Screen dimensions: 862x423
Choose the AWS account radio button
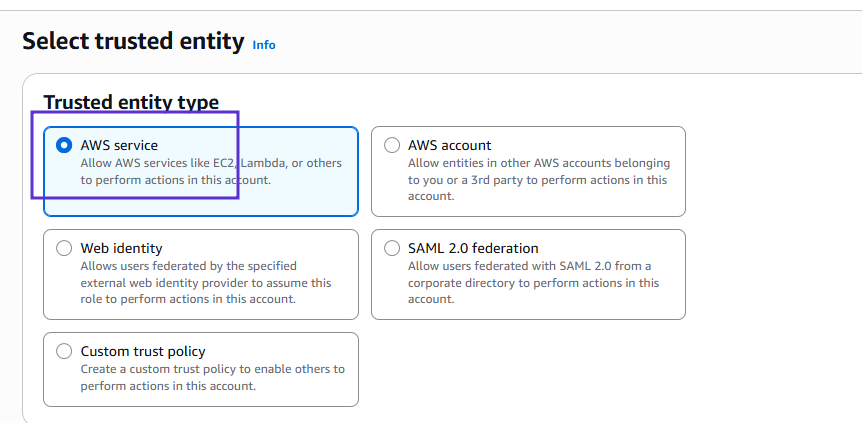(x=391, y=145)
